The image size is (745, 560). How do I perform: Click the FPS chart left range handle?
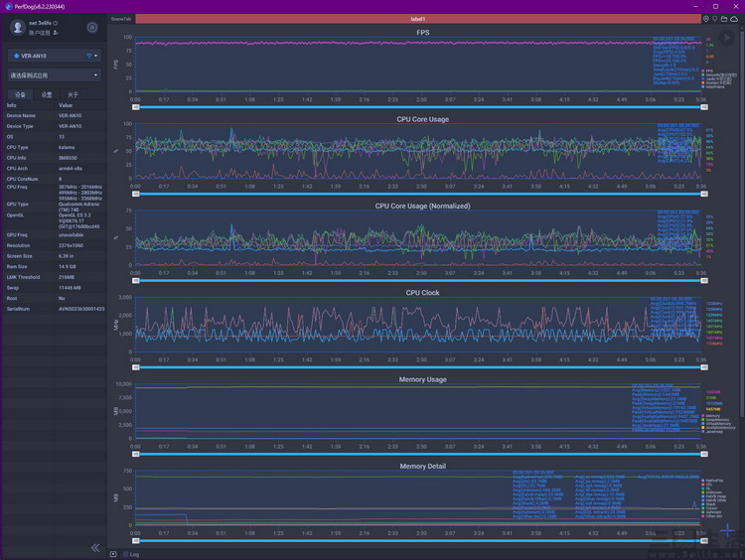pyautogui.click(x=136, y=107)
